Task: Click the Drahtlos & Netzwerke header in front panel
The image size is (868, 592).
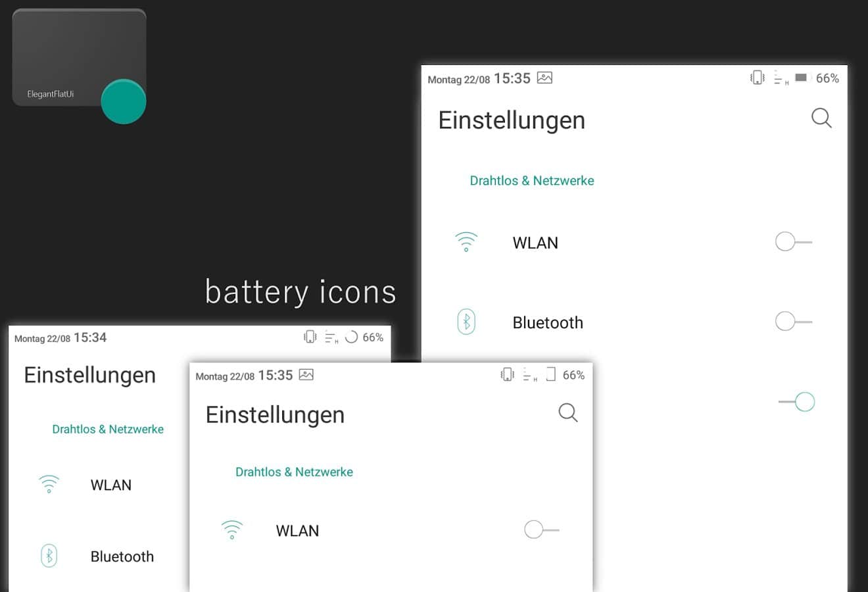Action: pos(294,472)
